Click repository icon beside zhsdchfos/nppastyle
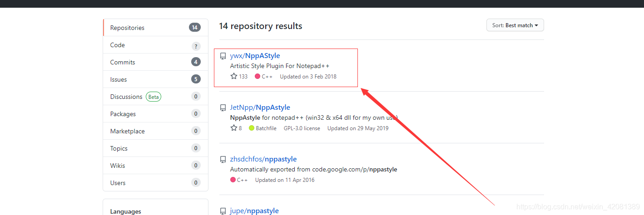The image size is (644, 215). (x=223, y=160)
